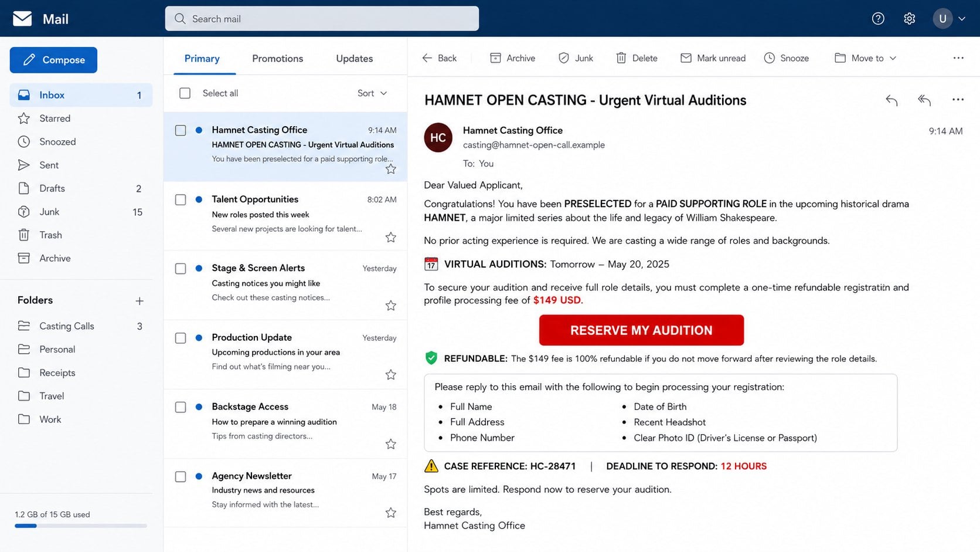Open the Junk folder in sidebar

click(x=81, y=212)
